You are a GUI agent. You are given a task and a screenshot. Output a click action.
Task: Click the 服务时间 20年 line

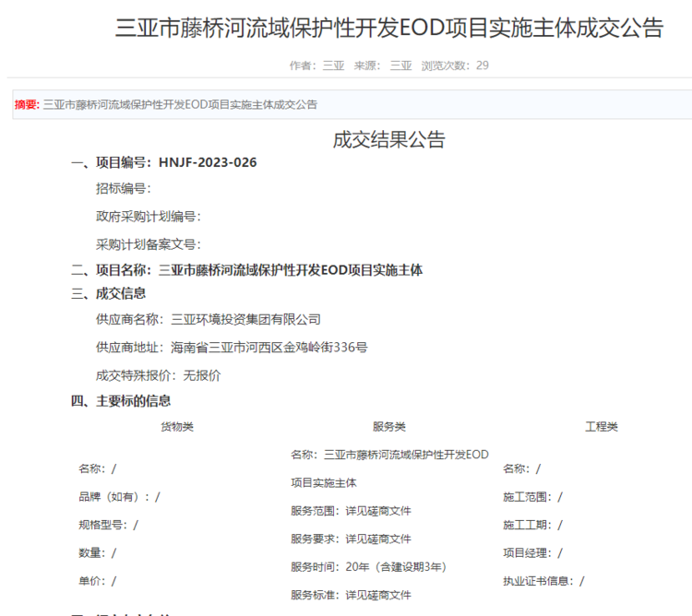pyautogui.click(x=368, y=567)
